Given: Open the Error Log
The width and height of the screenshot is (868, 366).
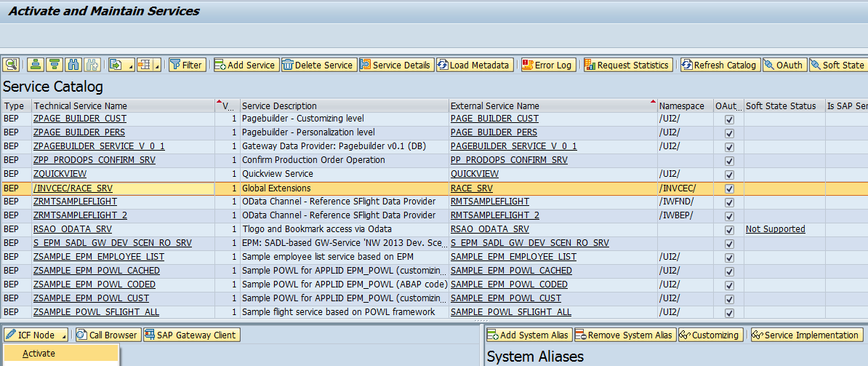Looking at the screenshot, I should coord(547,65).
